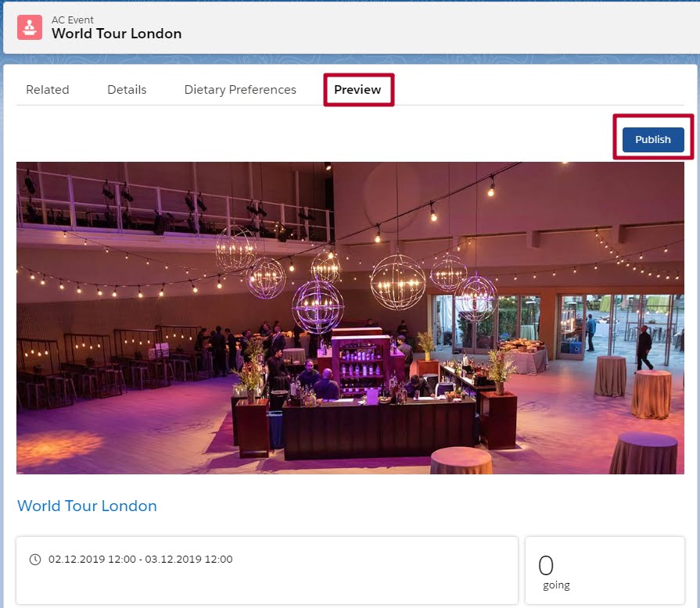
Task: Open the Dietary Preferences tab
Action: click(240, 90)
